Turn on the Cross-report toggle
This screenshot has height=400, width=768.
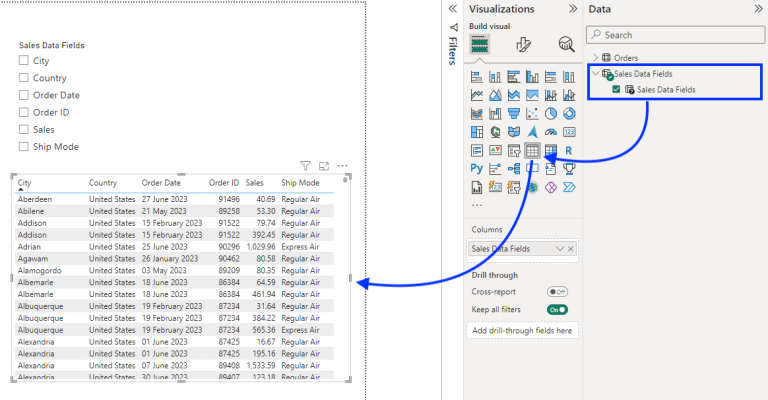click(x=557, y=292)
